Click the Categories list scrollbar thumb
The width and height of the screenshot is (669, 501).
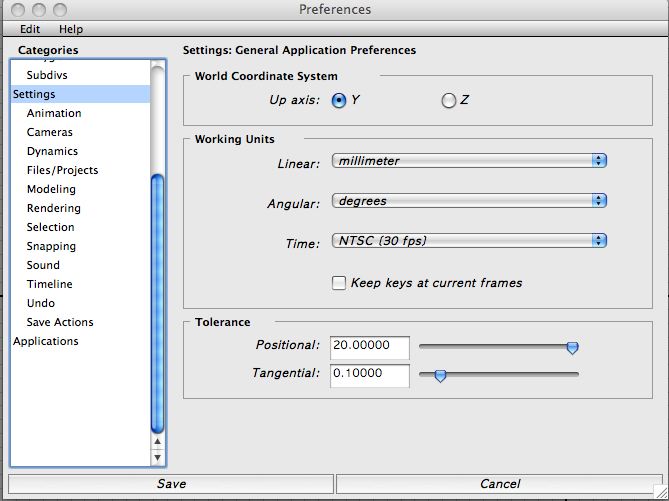157,304
